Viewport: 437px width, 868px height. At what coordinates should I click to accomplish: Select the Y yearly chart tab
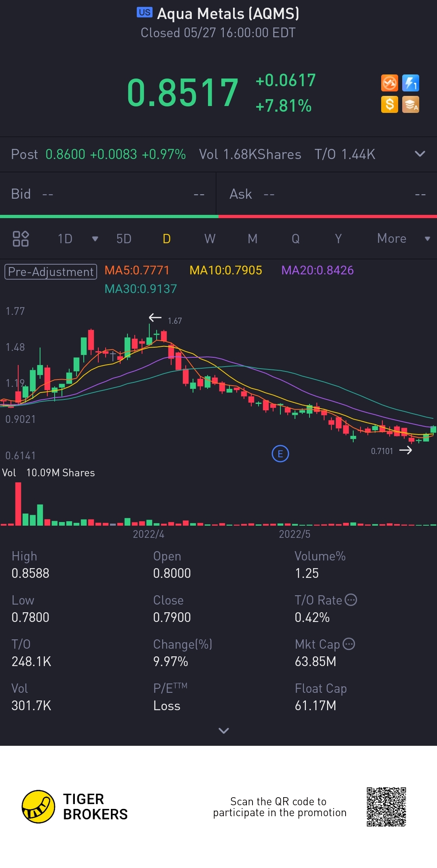coord(338,239)
